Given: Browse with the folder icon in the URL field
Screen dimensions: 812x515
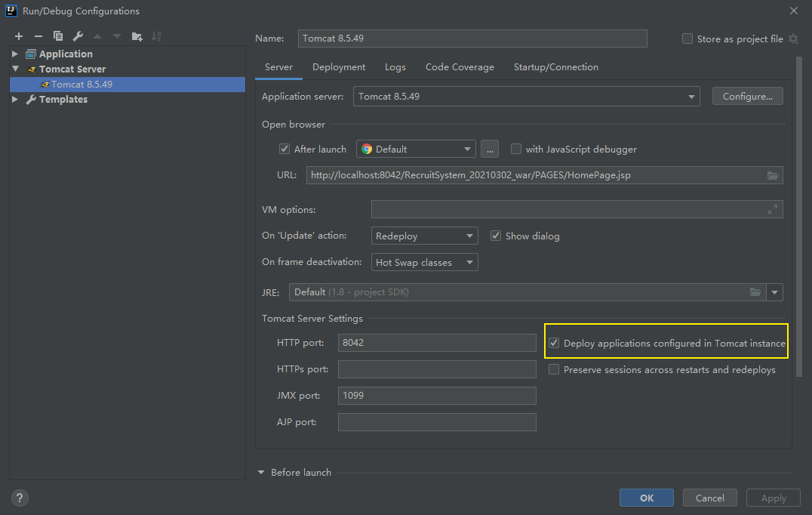Looking at the screenshot, I should pyautogui.click(x=773, y=176).
